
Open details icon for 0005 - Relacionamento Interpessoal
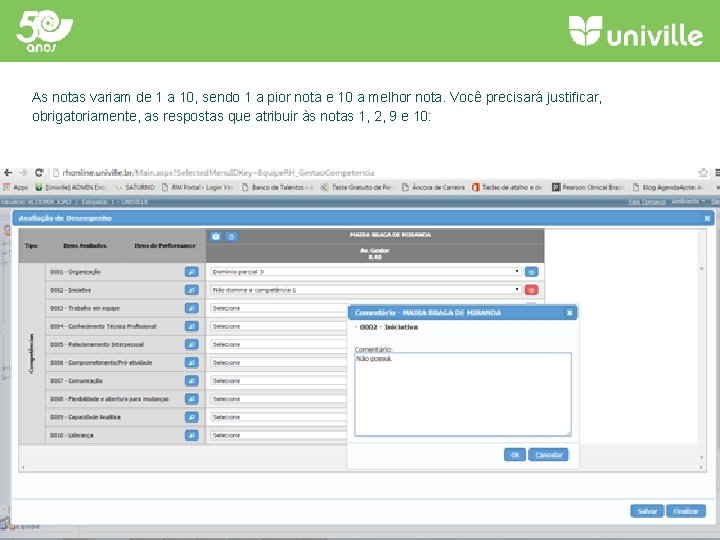point(191,344)
